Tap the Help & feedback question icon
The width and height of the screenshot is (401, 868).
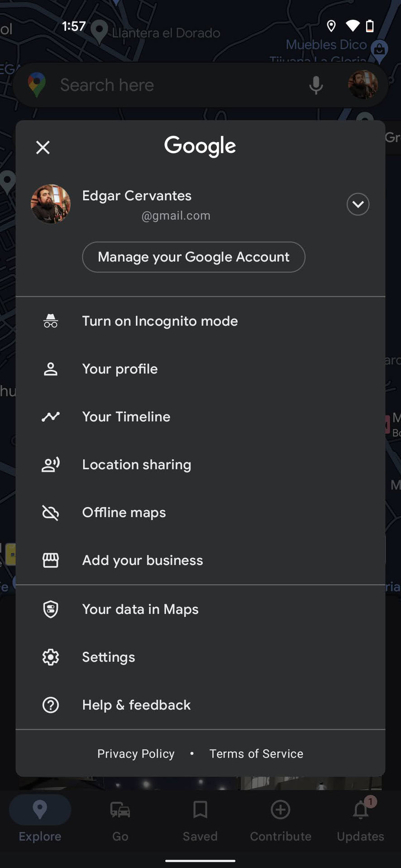tap(51, 705)
